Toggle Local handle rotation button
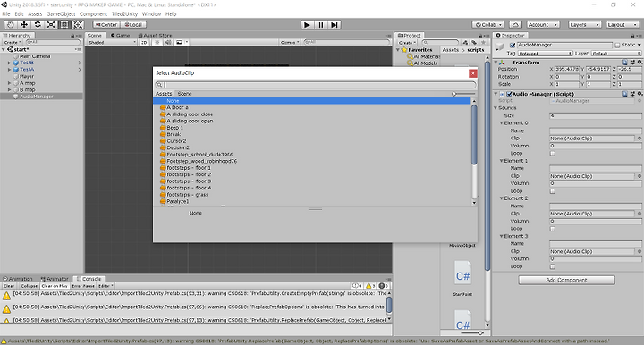 coord(133,25)
